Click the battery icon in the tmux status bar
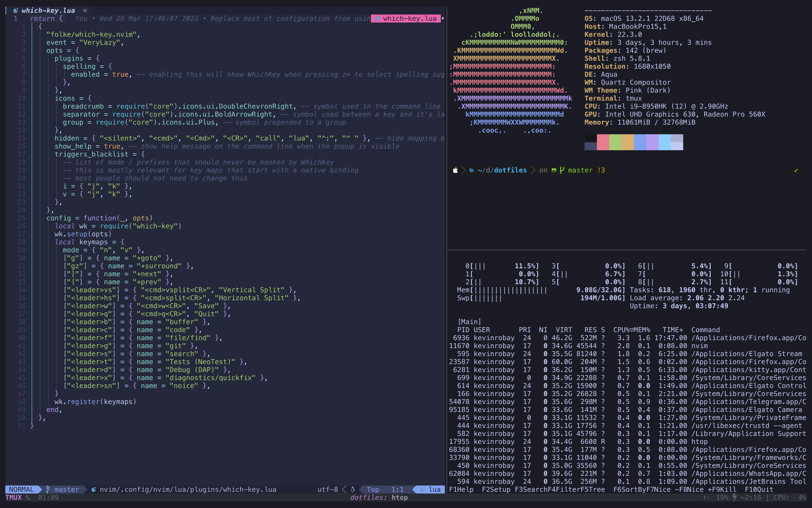Screen dimensions: 812x508 [x=706, y=498]
